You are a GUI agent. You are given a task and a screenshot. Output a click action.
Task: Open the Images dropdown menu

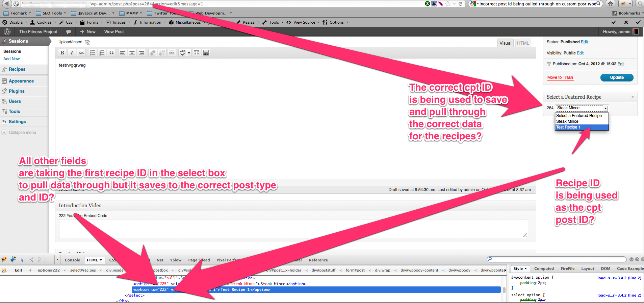tap(118, 22)
